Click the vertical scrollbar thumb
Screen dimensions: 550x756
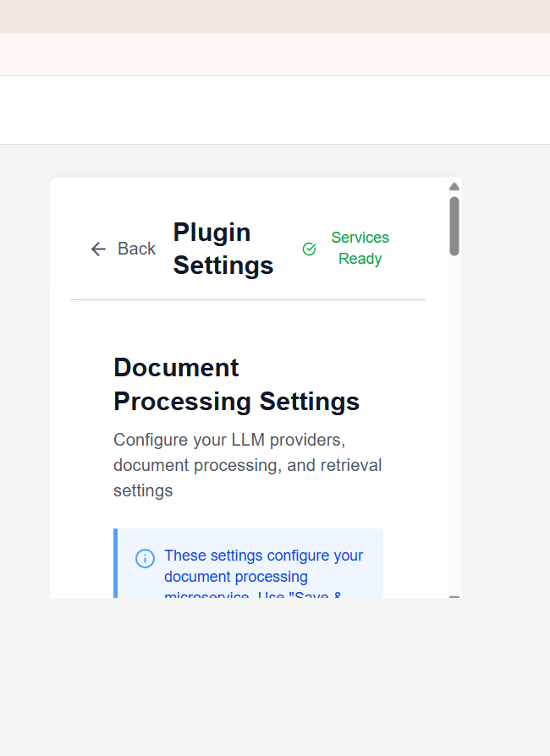(x=454, y=225)
